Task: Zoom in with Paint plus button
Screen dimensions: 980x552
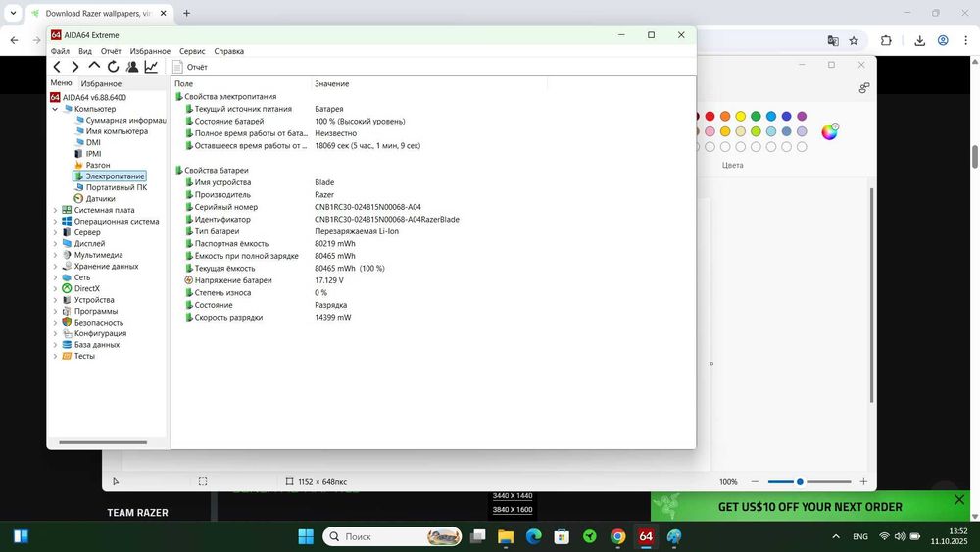Action: [863, 482]
